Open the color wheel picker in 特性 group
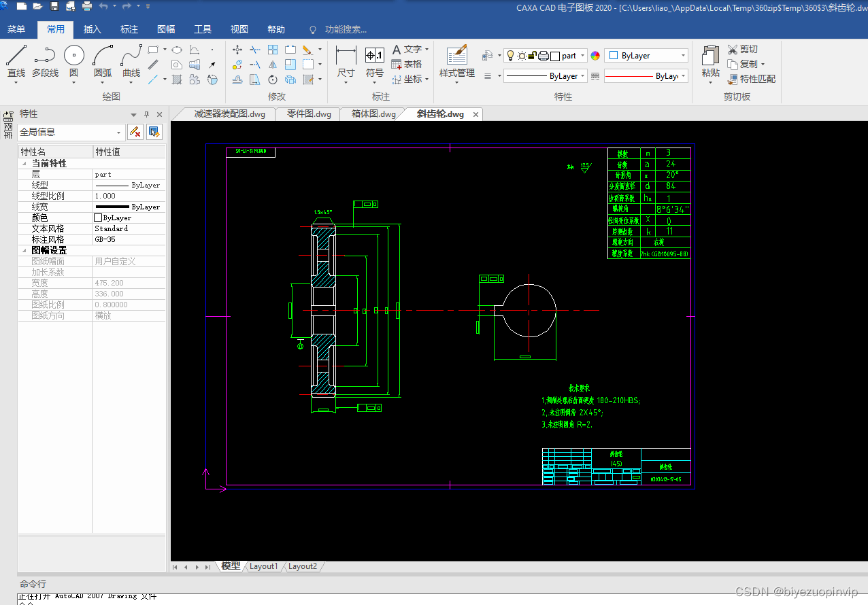 (x=595, y=56)
